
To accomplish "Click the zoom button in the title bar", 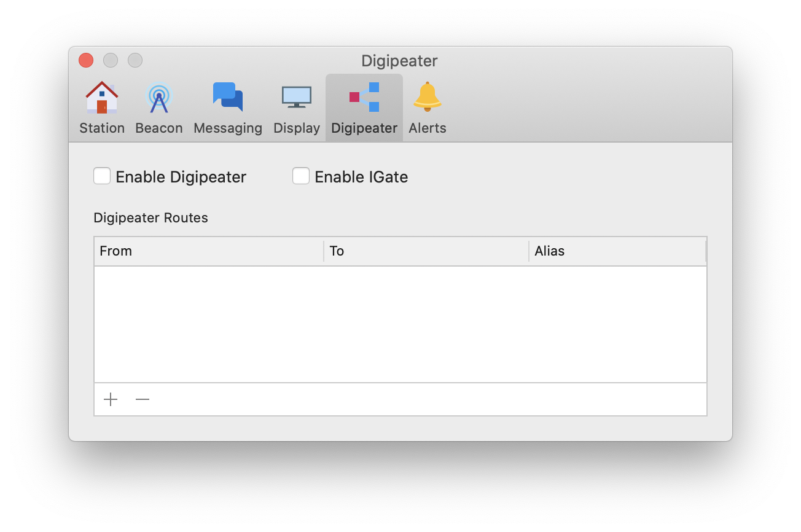I will (135, 60).
